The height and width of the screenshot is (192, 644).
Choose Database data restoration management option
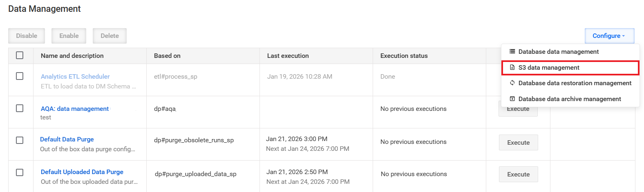click(570, 83)
